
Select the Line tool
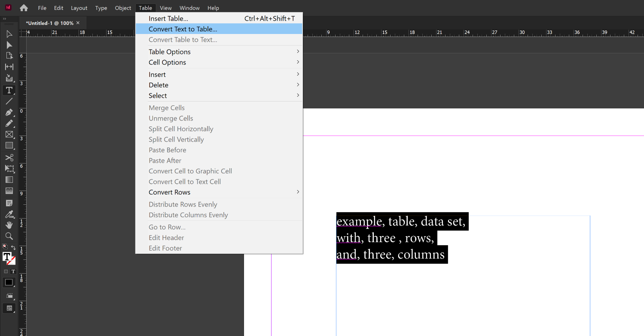[x=9, y=101]
